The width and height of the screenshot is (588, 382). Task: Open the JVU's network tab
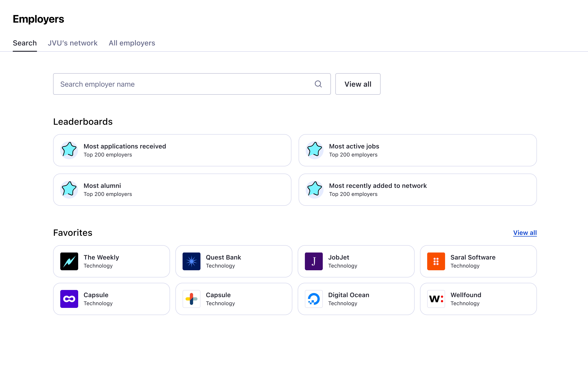tap(73, 43)
